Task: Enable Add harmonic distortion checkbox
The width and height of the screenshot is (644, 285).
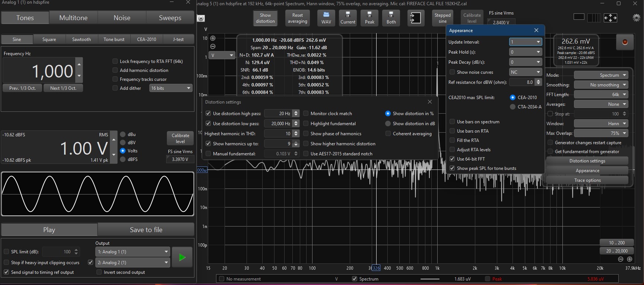Action: pos(115,70)
